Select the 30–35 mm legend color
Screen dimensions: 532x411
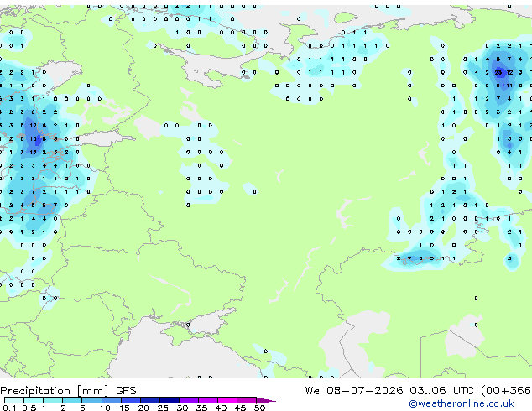click(x=189, y=400)
